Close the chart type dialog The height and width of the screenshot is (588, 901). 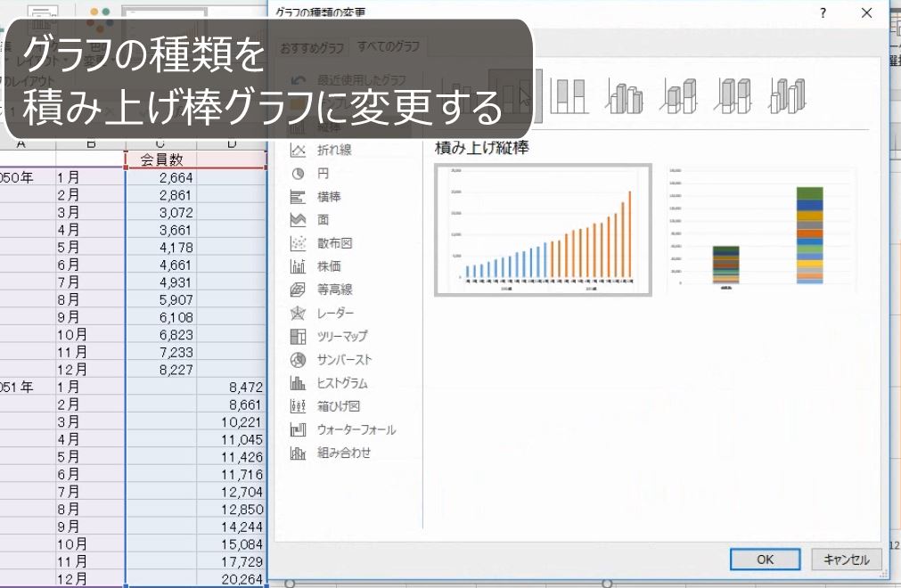(866, 12)
